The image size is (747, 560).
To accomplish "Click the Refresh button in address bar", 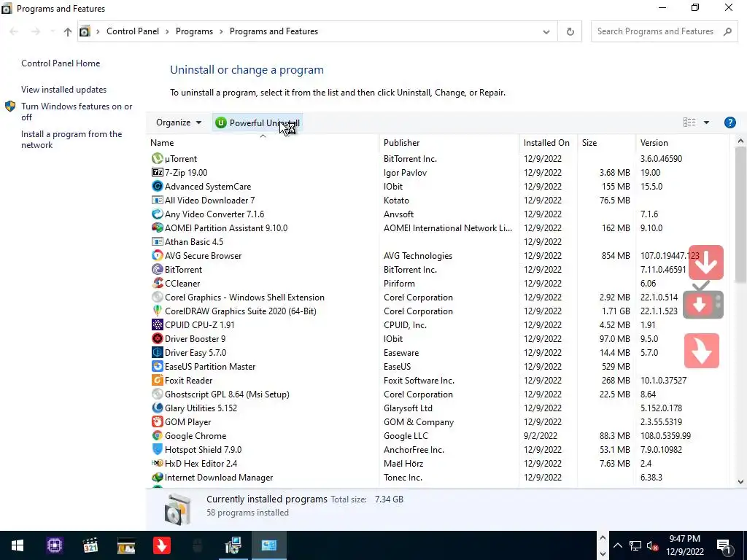I will [570, 31].
